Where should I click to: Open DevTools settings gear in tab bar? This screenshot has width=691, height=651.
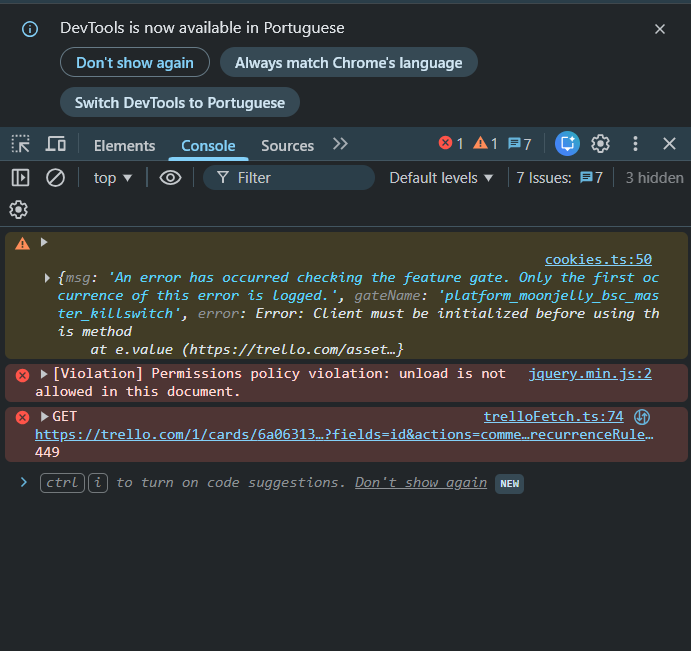[600, 144]
